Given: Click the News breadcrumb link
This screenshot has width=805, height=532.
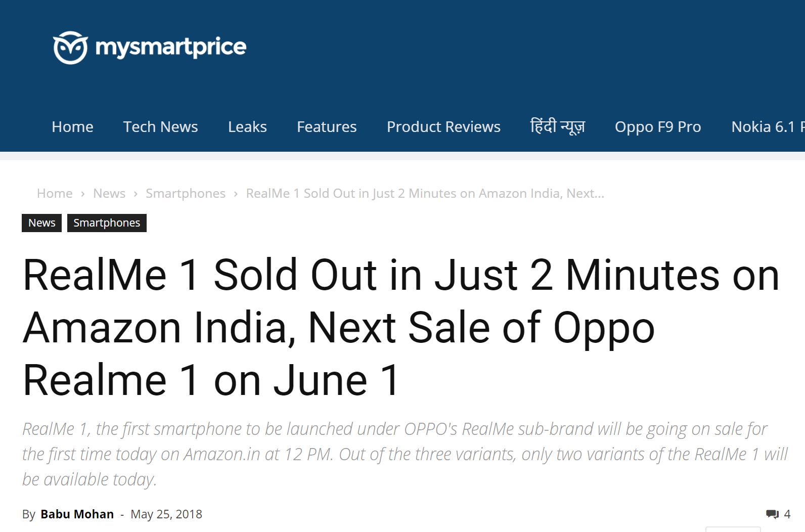Looking at the screenshot, I should point(109,193).
